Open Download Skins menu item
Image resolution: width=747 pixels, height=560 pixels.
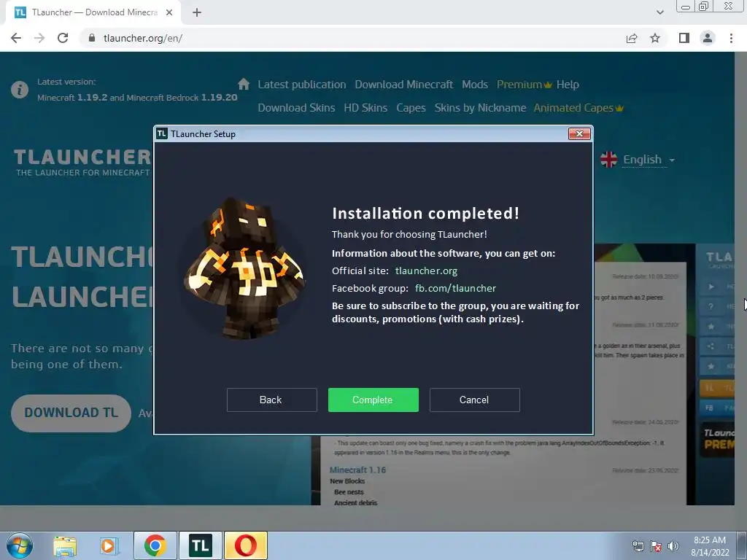(296, 108)
